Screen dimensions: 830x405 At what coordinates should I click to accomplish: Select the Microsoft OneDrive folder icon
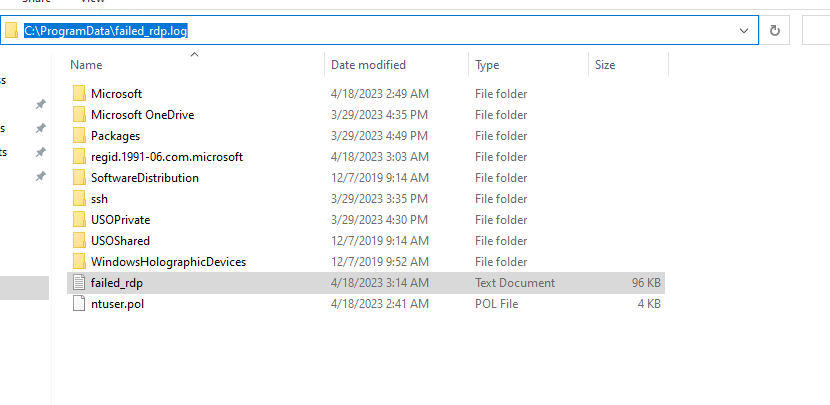(79, 115)
